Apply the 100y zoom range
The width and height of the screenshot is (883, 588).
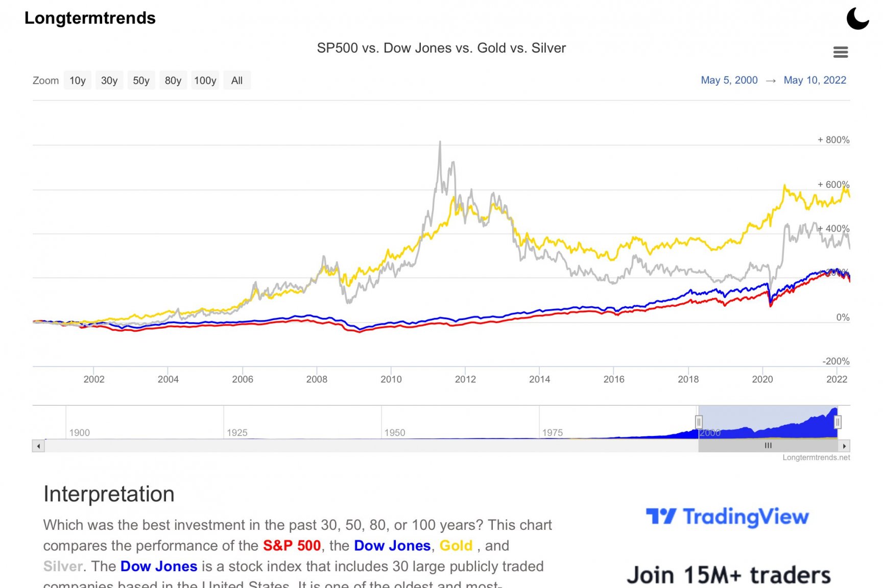point(205,81)
